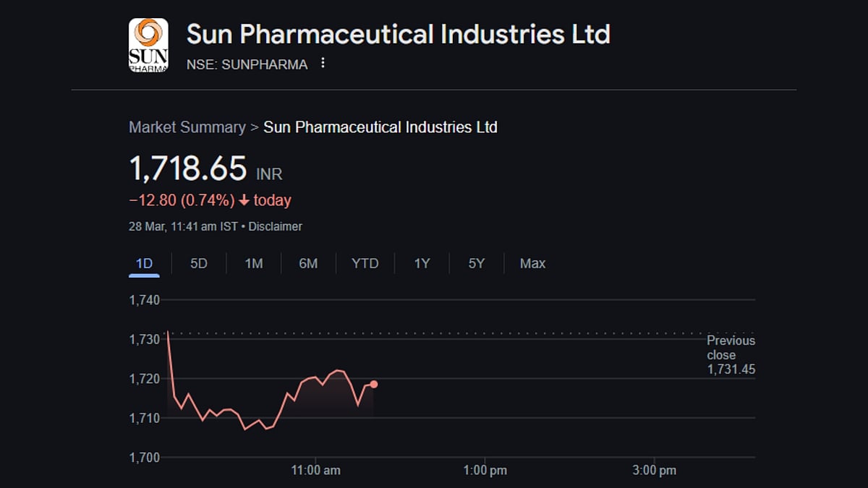Select the 6M range tab
Viewport: 868px width, 488px height.
coord(308,263)
